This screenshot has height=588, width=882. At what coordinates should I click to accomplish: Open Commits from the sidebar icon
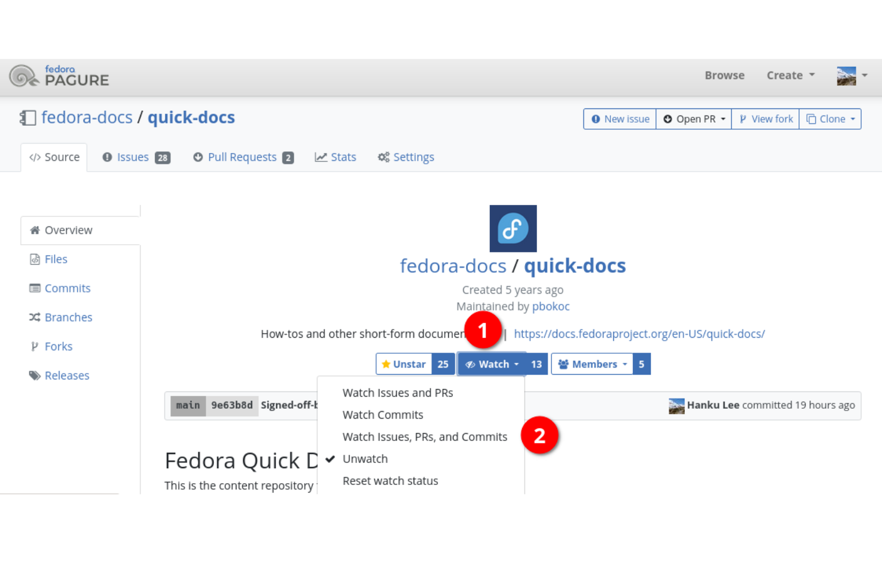coord(35,288)
